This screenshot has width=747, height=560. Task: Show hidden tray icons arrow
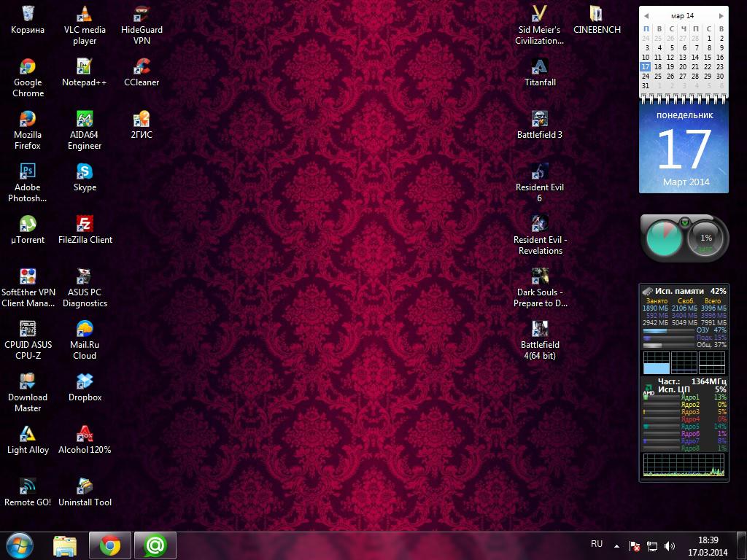[x=617, y=546]
